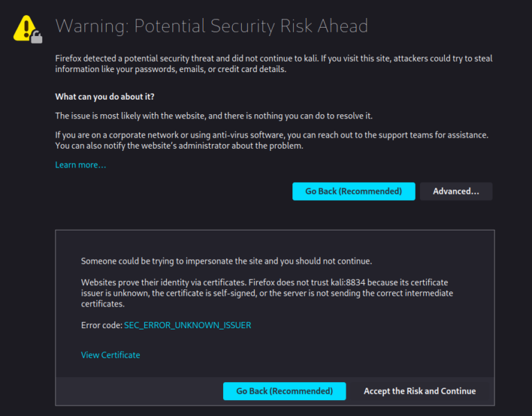Click the 'Someone could be trying to impersonate' line
Viewport: 532px width, 416px height.
226,261
